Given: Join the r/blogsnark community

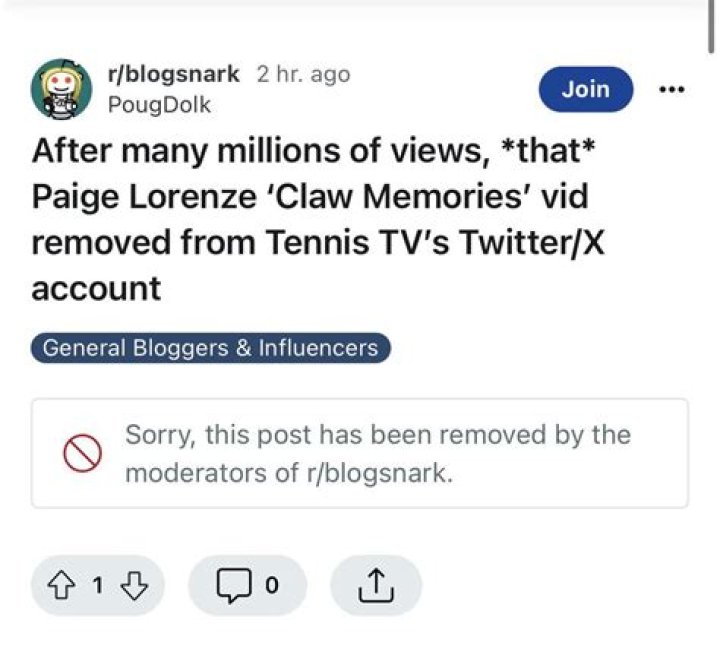Looking at the screenshot, I should pos(585,89).
